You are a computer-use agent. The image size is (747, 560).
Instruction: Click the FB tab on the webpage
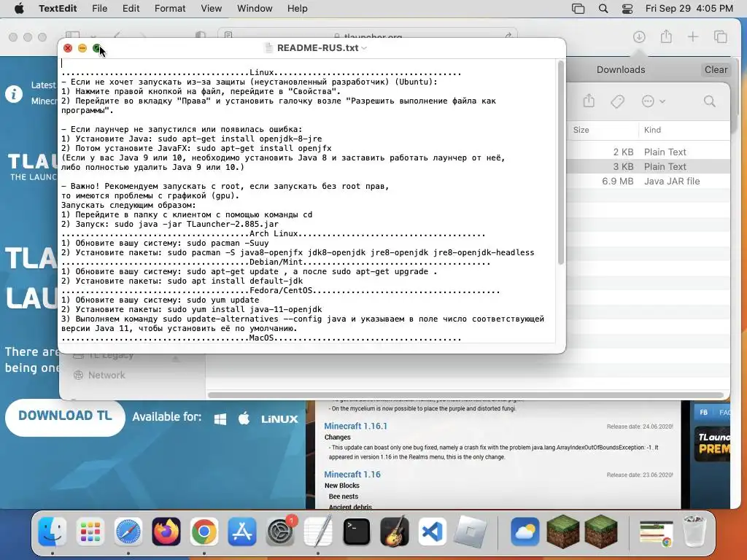click(704, 413)
